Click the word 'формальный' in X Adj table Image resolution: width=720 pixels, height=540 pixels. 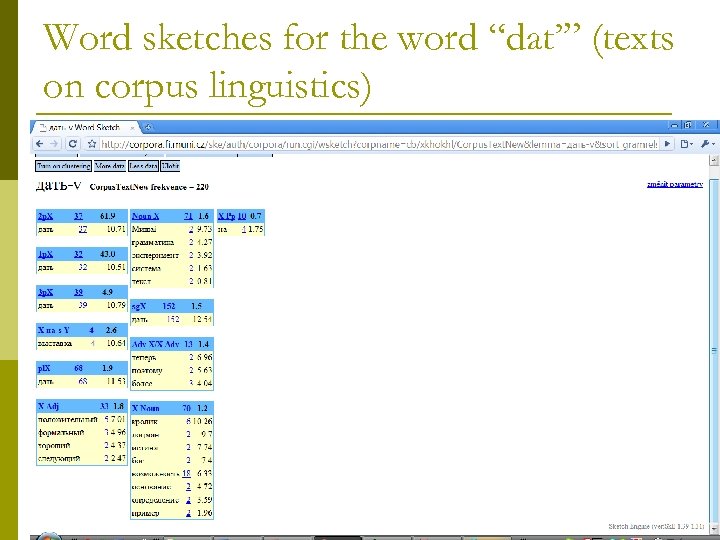tap(61, 433)
